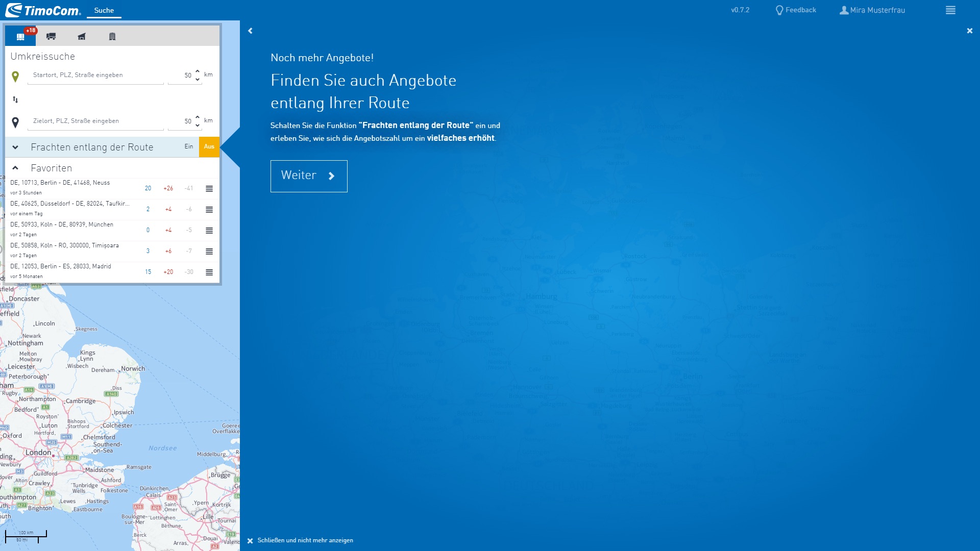Open Mira Musterfrau user menu
Image resolution: width=980 pixels, height=551 pixels.
(x=872, y=10)
